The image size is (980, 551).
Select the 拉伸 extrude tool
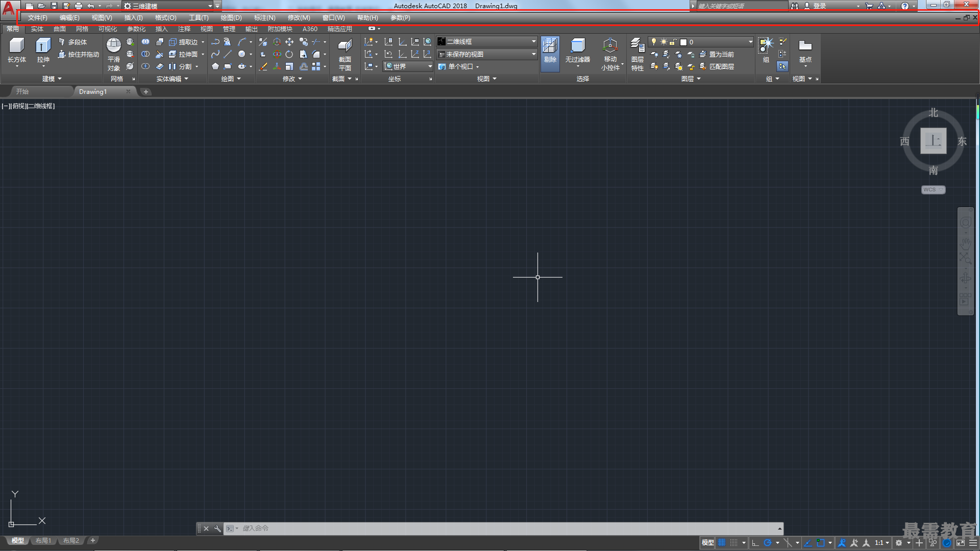coord(43,51)
